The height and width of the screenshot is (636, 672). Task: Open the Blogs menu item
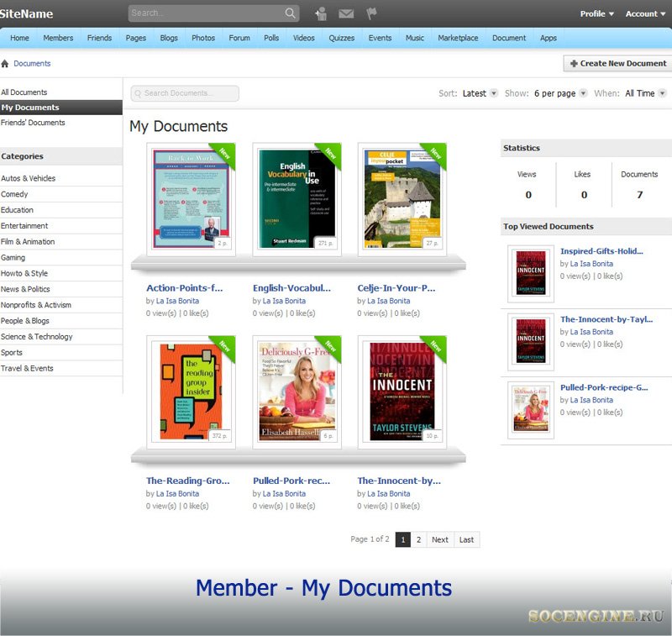[169, 38]
